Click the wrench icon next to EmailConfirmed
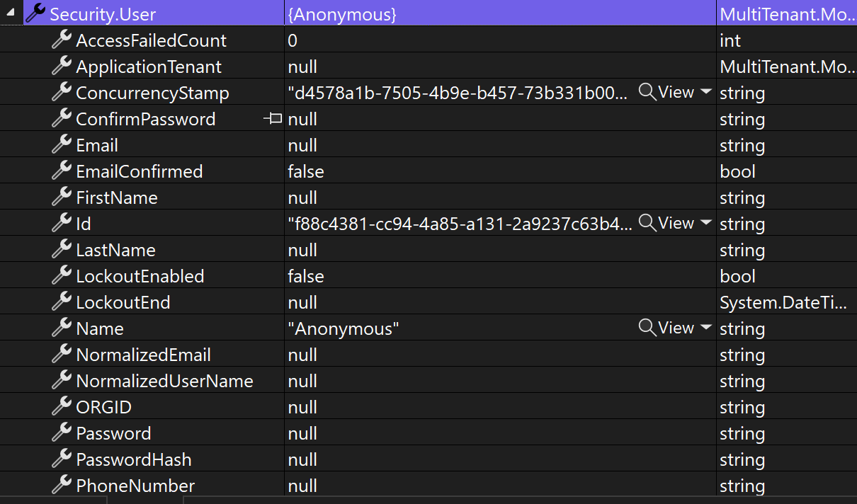Image resolution: width=857 pixels, height=504 pixels. click(x=62, y=171)
